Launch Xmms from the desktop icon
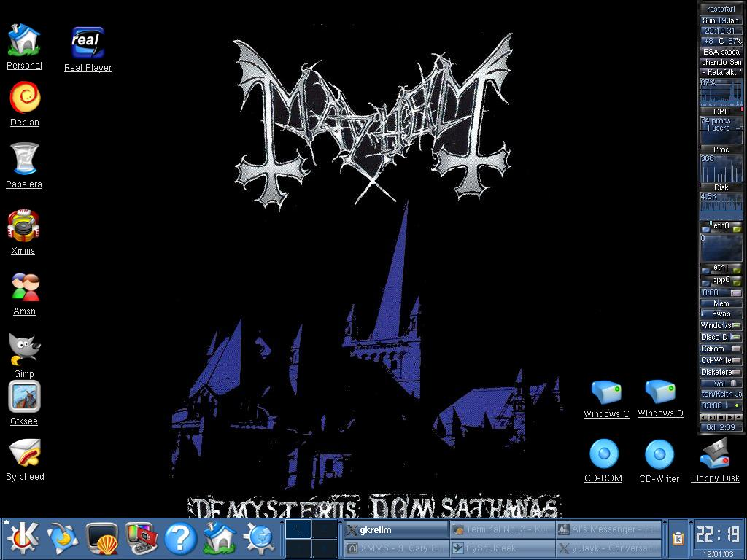 23,226
